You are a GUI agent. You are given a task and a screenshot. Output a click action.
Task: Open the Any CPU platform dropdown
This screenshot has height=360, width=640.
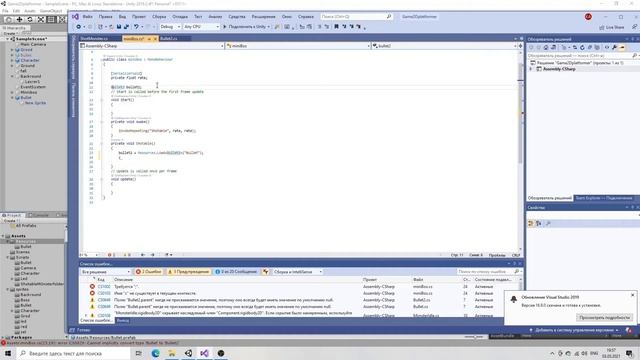click(201, 27)
